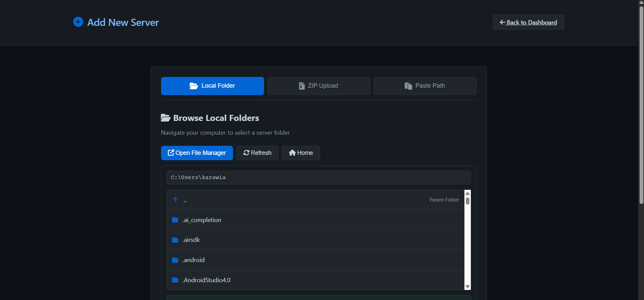
Task: Go to the Home folder
Action: click(301, 153)
